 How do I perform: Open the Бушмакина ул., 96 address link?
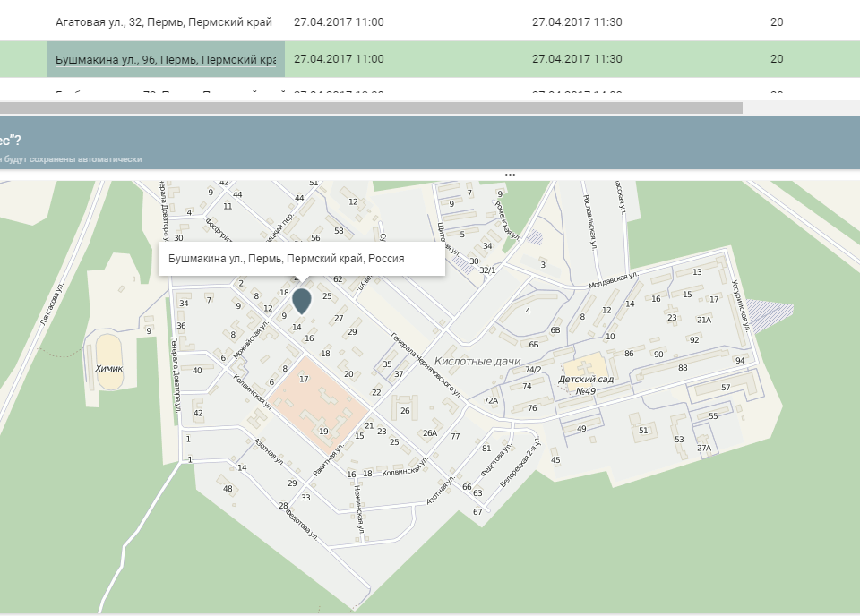click(x=165, y=59)
